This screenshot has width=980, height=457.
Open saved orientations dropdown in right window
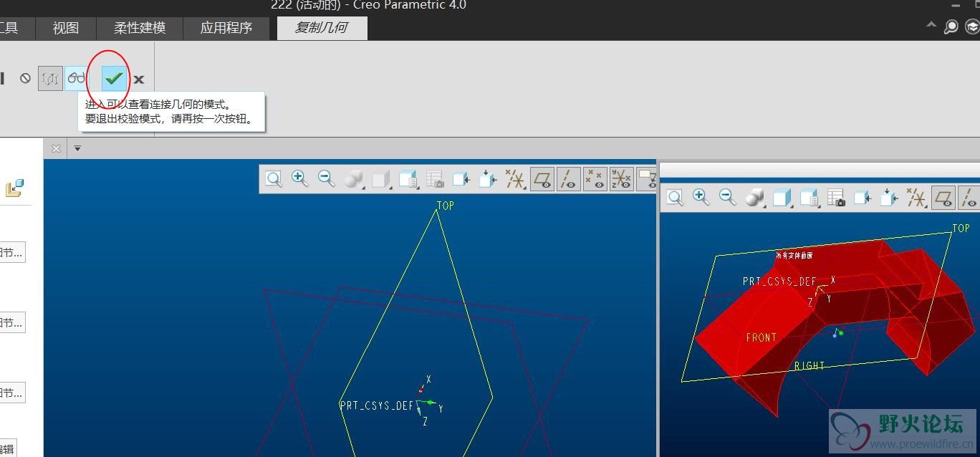[782, 198]
